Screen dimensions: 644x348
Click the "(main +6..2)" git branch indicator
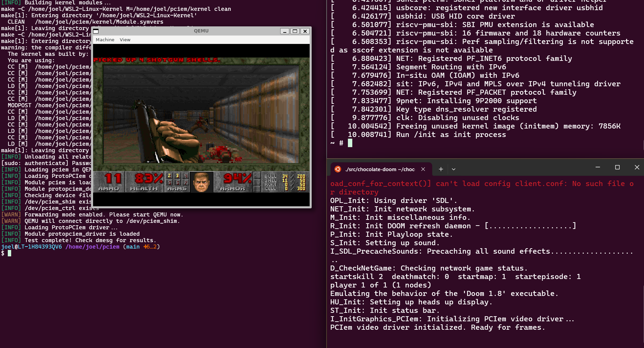point(141,247)
